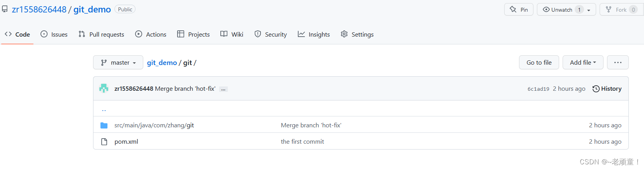The image size is (644, 169).
Task: Open src/main/java/com/zhang/git folder
Action: coord(154,125)
